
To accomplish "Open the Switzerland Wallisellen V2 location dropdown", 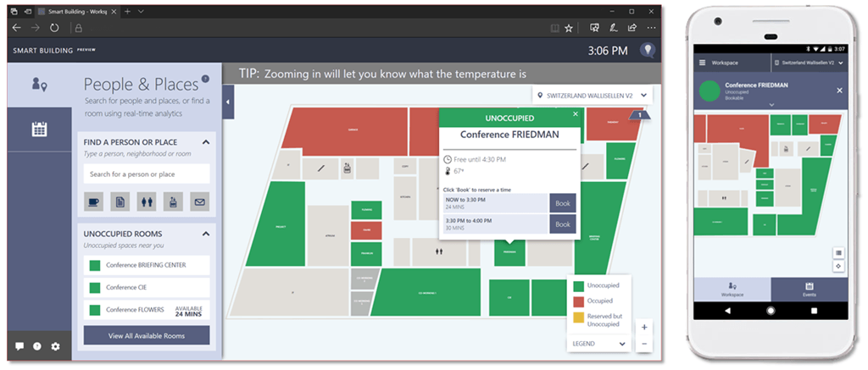I will [x=592, y=96].
